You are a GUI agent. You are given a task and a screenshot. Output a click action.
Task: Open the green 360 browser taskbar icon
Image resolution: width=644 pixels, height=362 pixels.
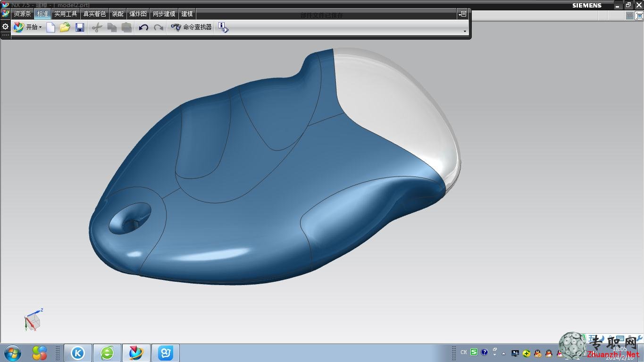click(107, 353)
